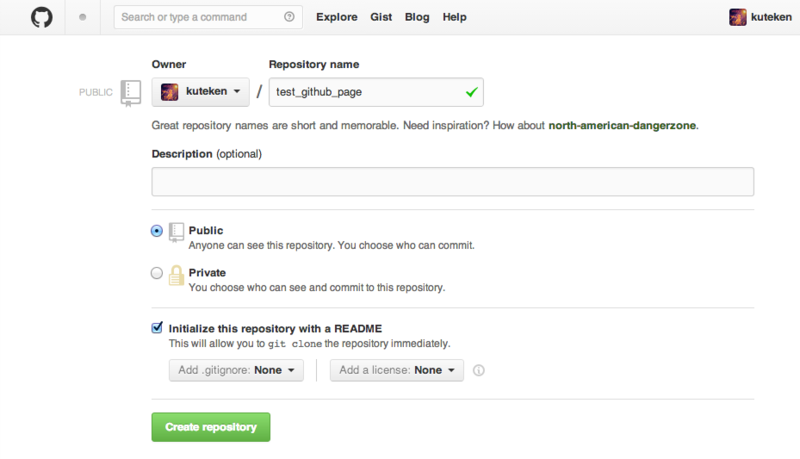
Task: Click the kuteken username link at top right
Action: (x=771, y=17)
